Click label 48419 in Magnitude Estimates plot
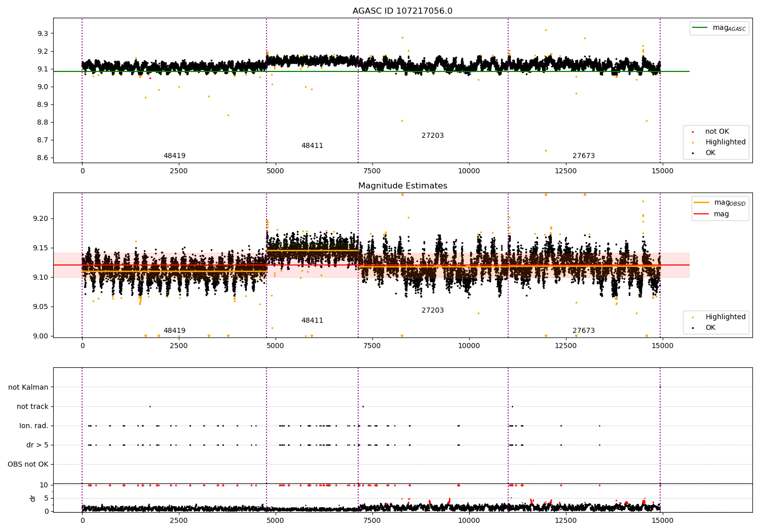 174,331
